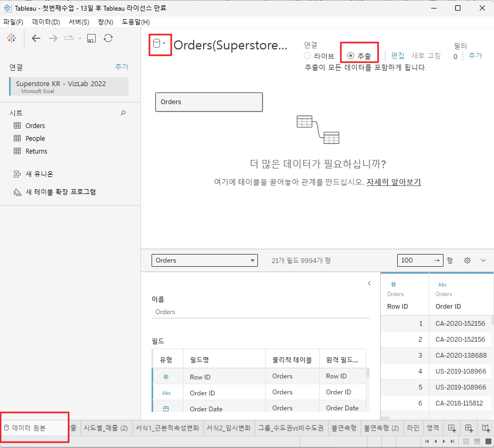Image resolution: width=494 pixels, height=448 pixels.
Task: Go back with the left arrow toolbar icon
Action: (36, 38)
